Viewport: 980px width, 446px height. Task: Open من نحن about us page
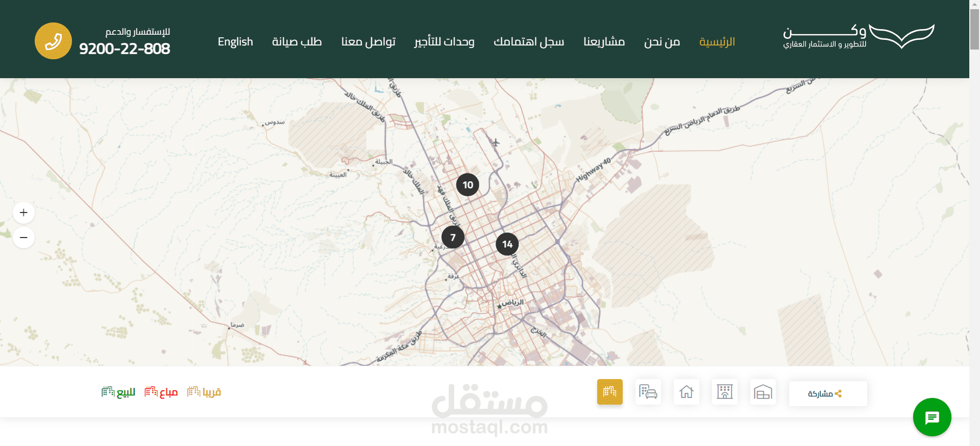(662, 41)
